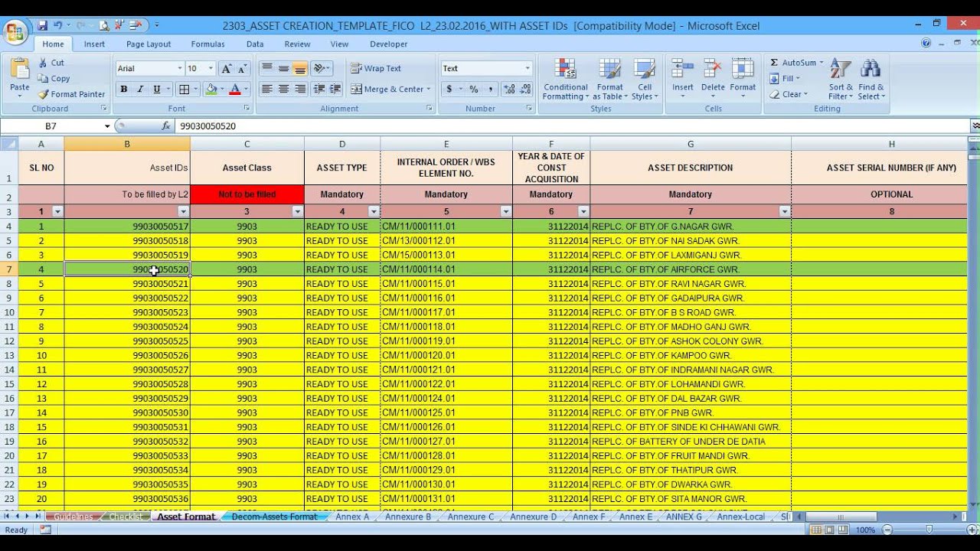Viewport: 980px width, 551px height.
Task: Open the Page Layout ribbon tab
Action: tap(149, 44)
